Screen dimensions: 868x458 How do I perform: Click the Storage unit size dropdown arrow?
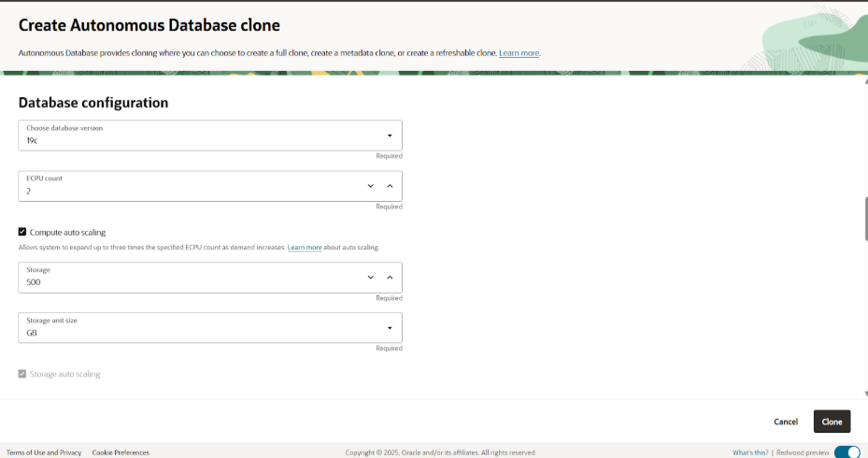(390, 328)
